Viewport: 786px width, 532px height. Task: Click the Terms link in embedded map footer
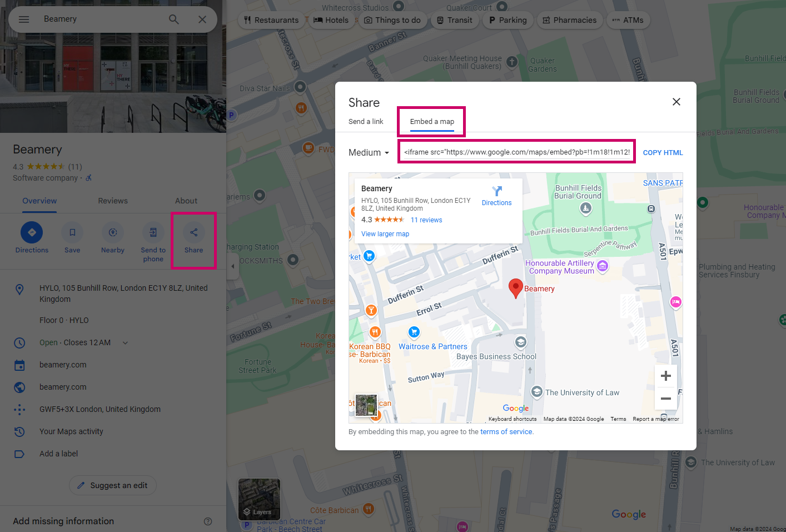pyautogui.click(x=618, y=419)
